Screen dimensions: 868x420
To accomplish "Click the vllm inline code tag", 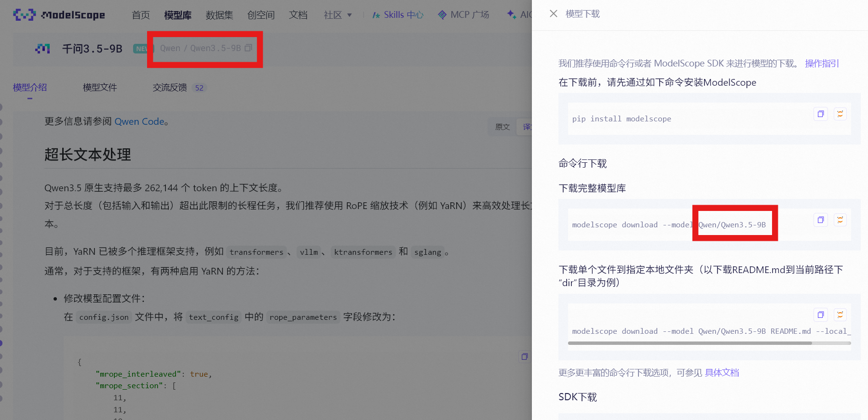I will tap(309, 252).
